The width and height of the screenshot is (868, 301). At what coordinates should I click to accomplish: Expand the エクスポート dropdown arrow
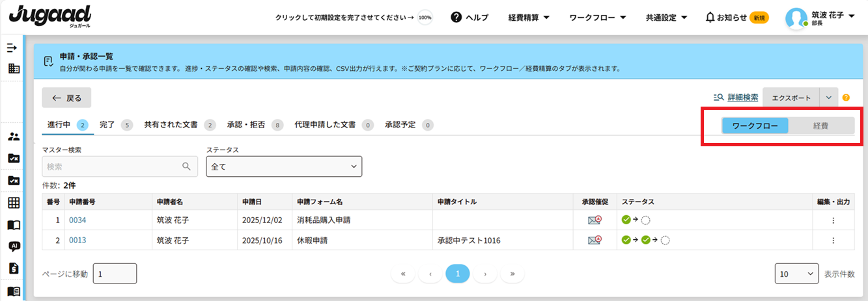point(828,98)
